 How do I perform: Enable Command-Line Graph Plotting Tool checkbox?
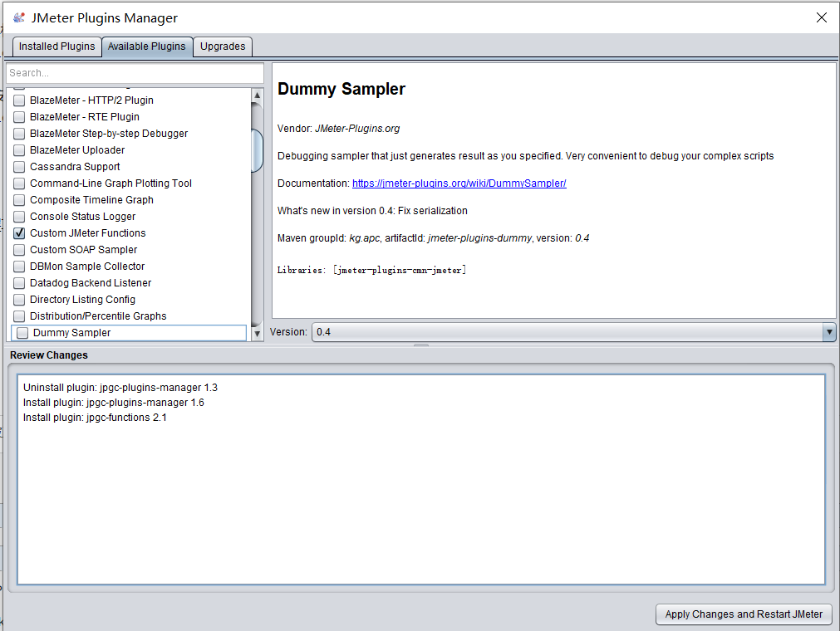pos(19,183)
